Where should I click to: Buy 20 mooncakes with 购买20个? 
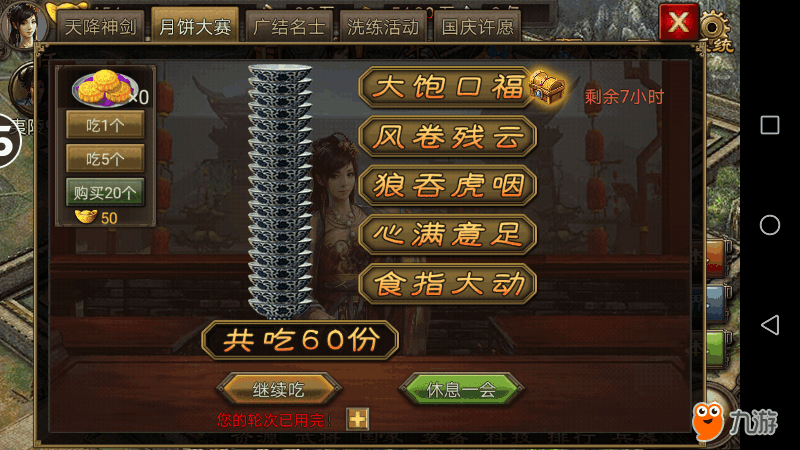click(x=105, y=192)
